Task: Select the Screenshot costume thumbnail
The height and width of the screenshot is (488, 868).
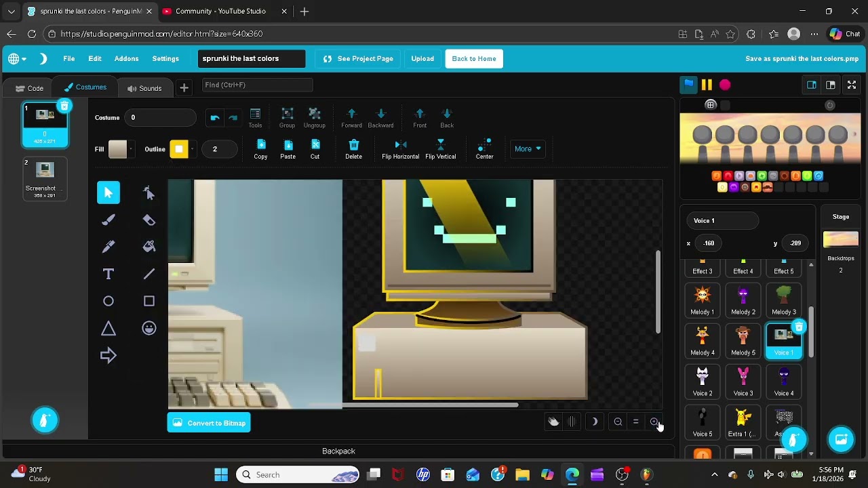Action: coord(45,179)
